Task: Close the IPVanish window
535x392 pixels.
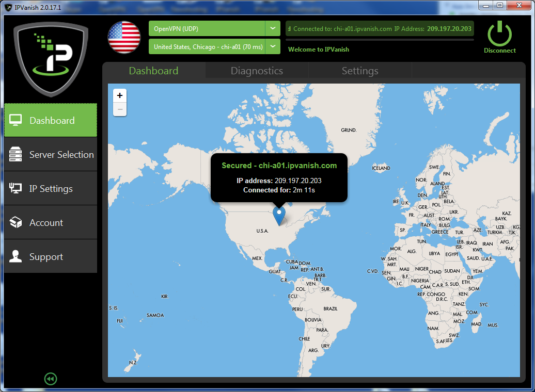Action: 519,6
